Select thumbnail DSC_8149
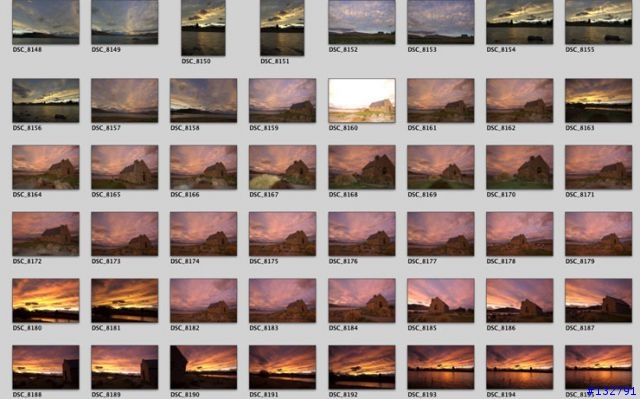Screen dimensions: 640x399 point(124,22)
